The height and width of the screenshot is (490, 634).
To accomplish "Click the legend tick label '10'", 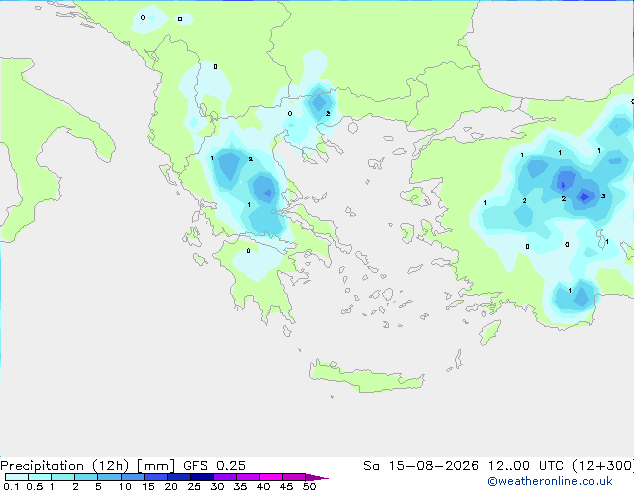I will (x=125, y=486).
